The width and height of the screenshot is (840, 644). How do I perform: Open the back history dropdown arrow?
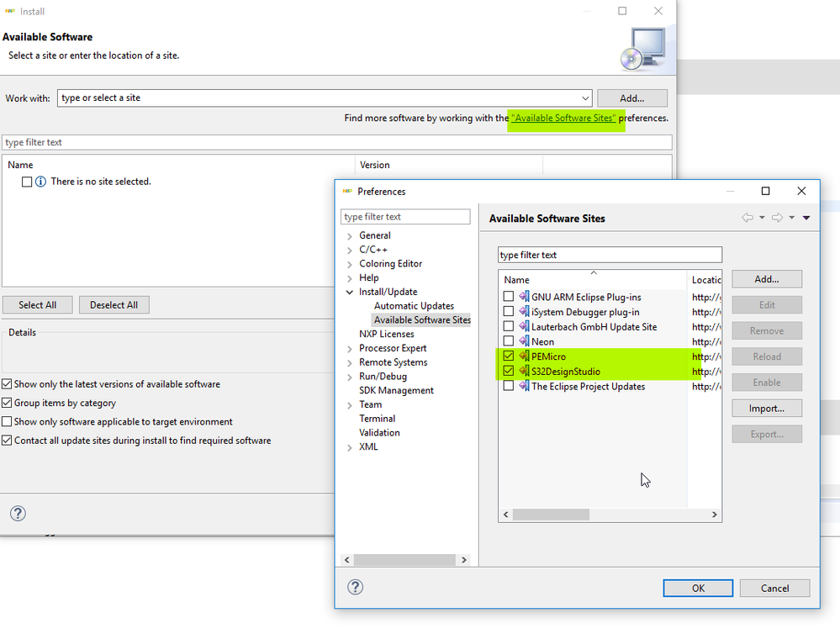point(762,218)
